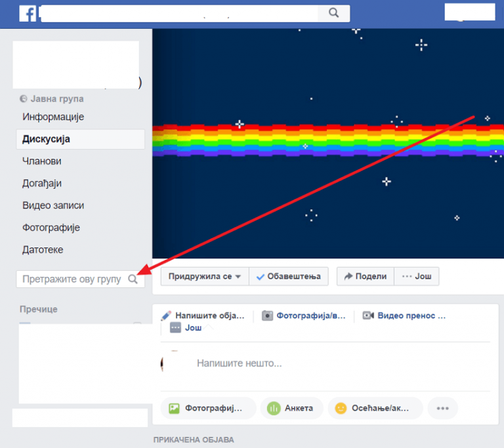This screenshot has height=448, width=504.
Task: Toggle the Обавештења notifications button
Action: pyautogui.click(x=289, y=276)
